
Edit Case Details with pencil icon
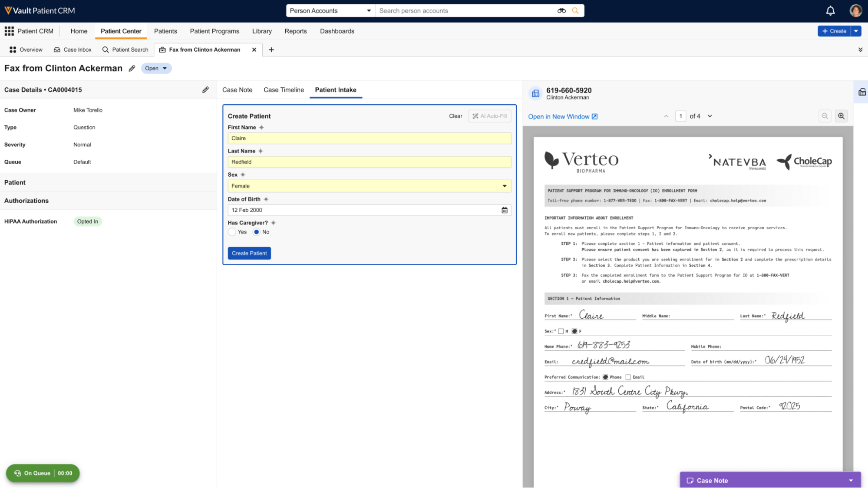tap(205, 90)
